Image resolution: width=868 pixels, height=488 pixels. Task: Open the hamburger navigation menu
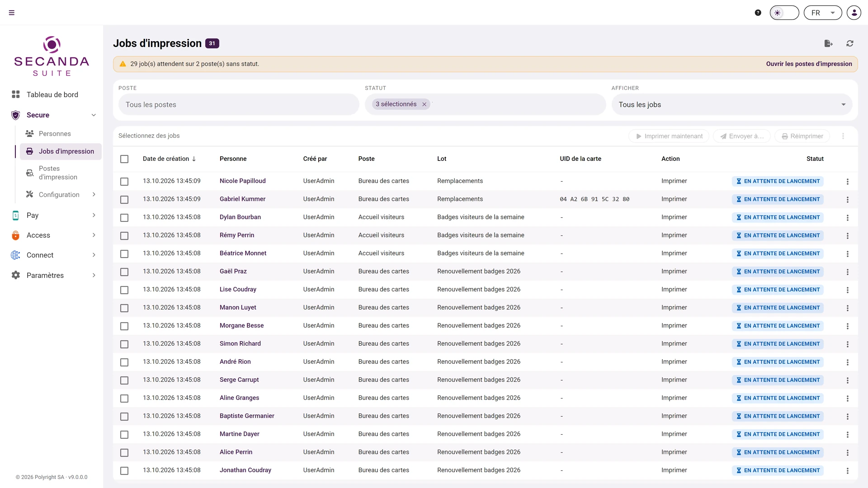tap(12, 13)
